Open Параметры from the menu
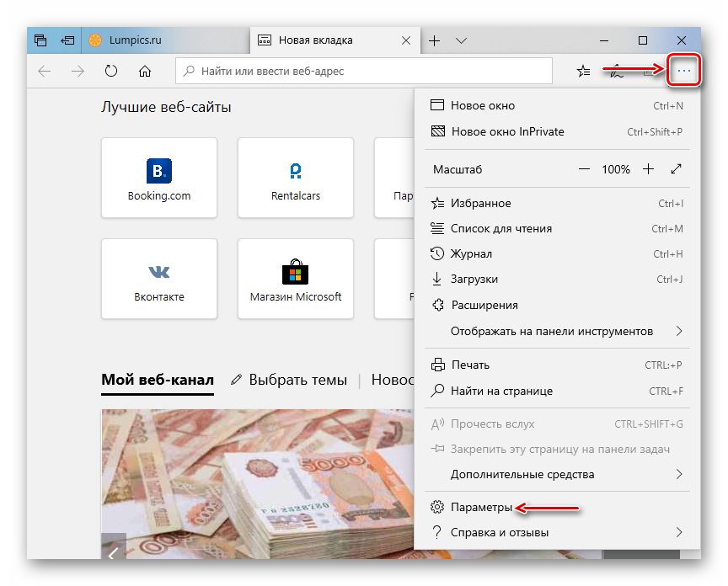728x586 pixels. coord(480,508)
